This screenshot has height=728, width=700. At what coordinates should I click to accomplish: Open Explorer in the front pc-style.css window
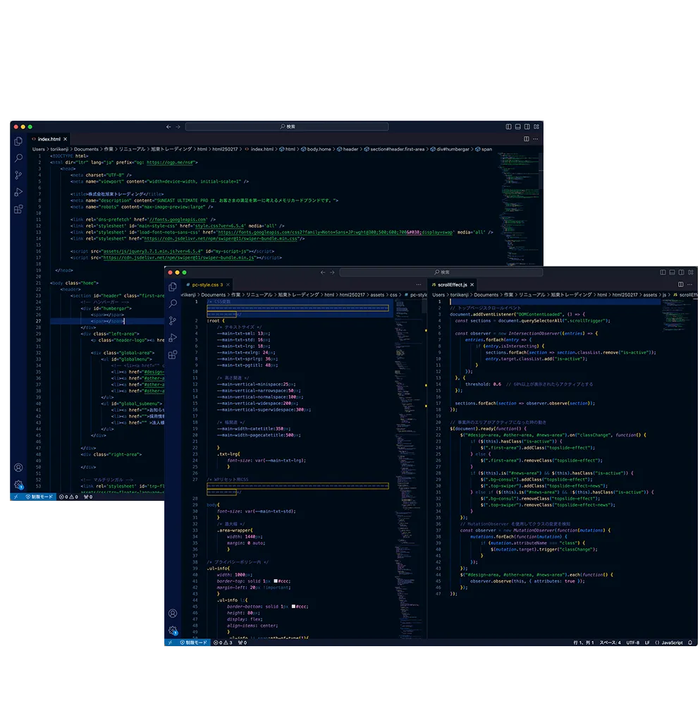173,287
